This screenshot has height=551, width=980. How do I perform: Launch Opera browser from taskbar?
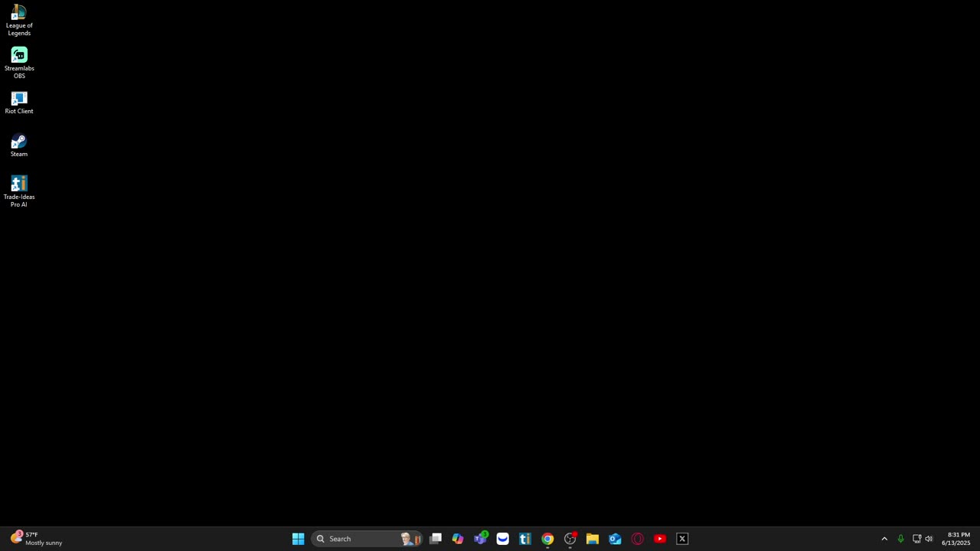(x=637, y=539)
